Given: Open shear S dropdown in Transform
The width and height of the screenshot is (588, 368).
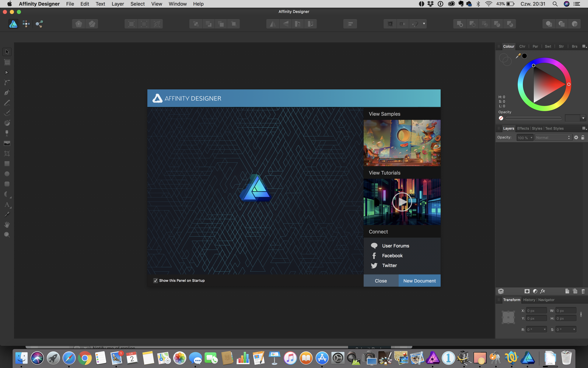Looking at the screenshot, I should (574, 330).
